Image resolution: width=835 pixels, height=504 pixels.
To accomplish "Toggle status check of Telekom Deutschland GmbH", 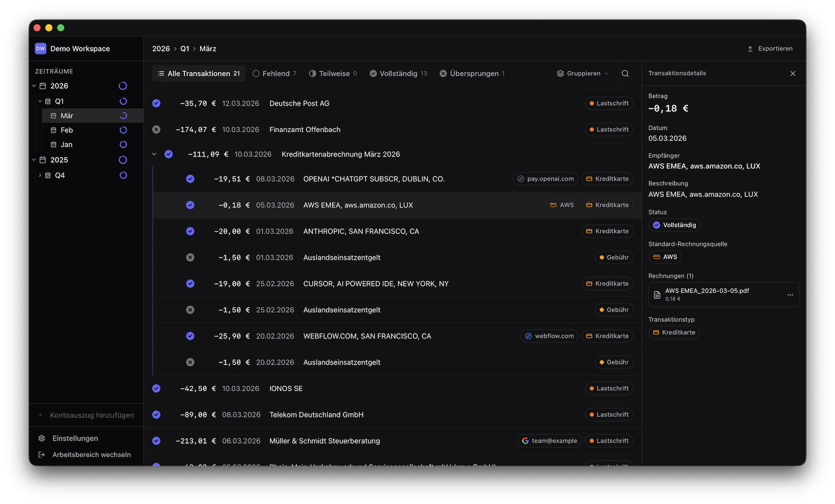I will [156, 414].
